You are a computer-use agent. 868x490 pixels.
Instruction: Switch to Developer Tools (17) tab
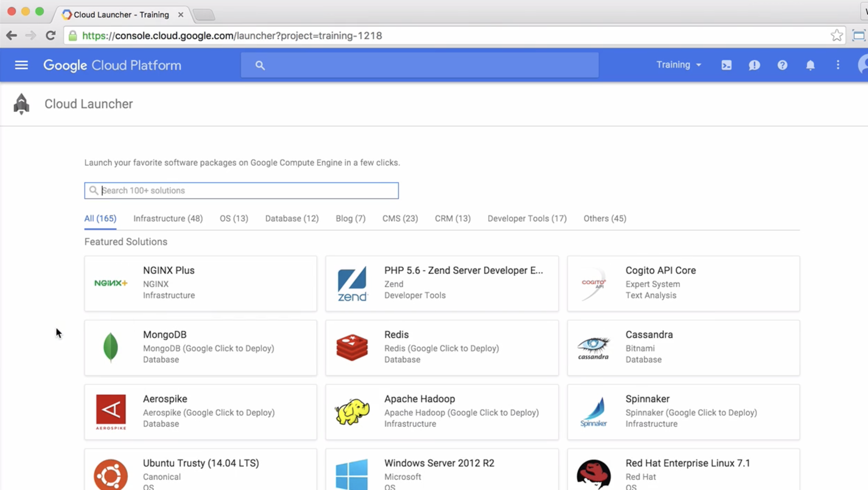(x=527, y=218)
